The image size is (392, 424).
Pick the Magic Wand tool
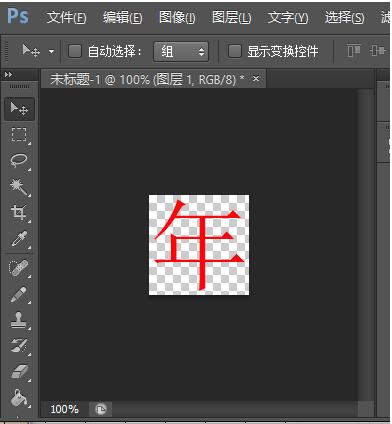(x=19, y=187)
